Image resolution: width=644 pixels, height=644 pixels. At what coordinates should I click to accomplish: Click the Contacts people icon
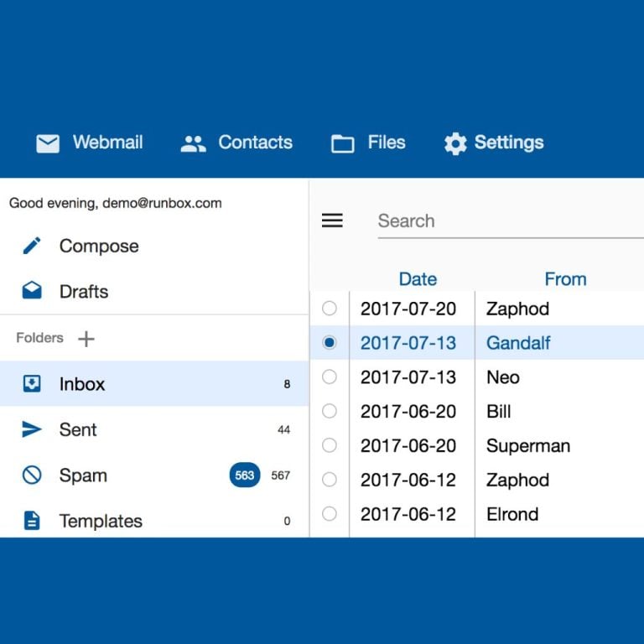[193, 143]
